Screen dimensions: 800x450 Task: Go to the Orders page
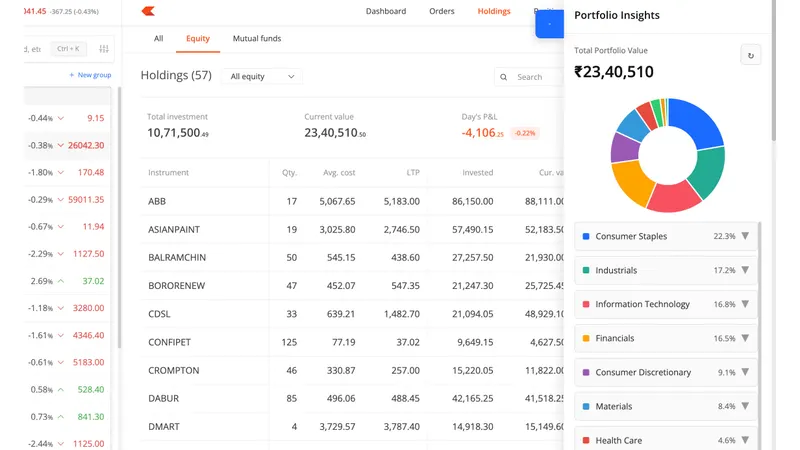tap(441, 11)
